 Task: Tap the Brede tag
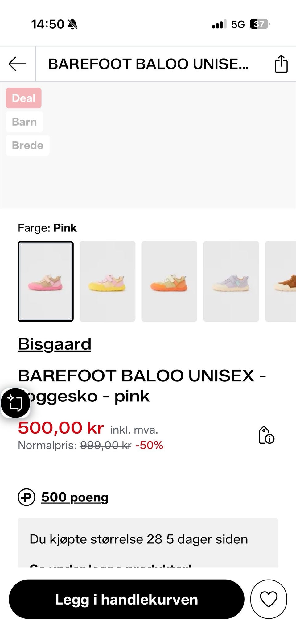tap(28, 145)
